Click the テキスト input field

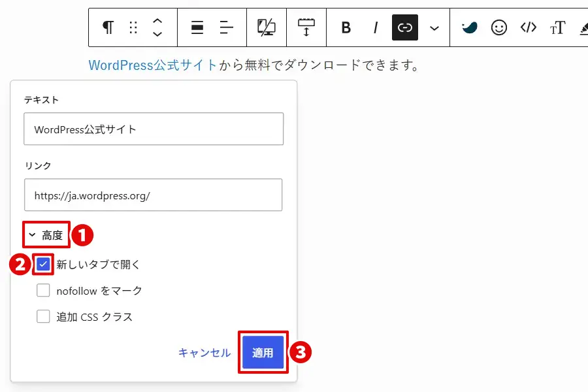coord(154,129)
